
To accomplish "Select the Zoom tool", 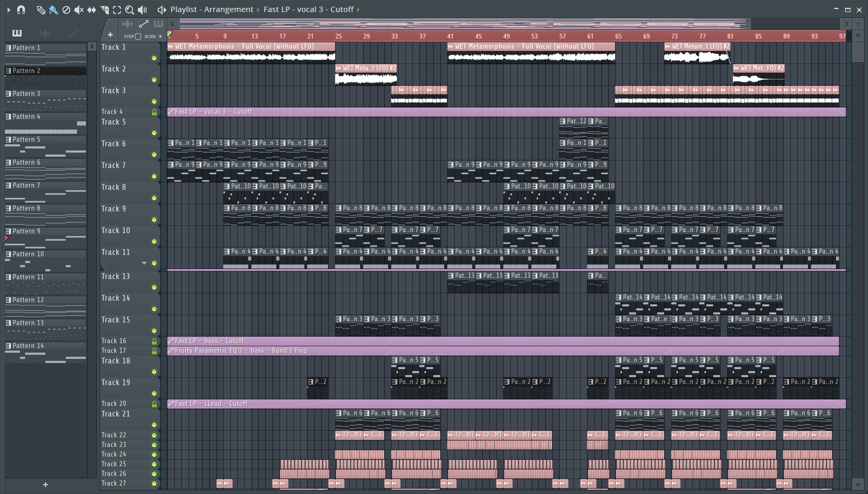I will [129, 10].
